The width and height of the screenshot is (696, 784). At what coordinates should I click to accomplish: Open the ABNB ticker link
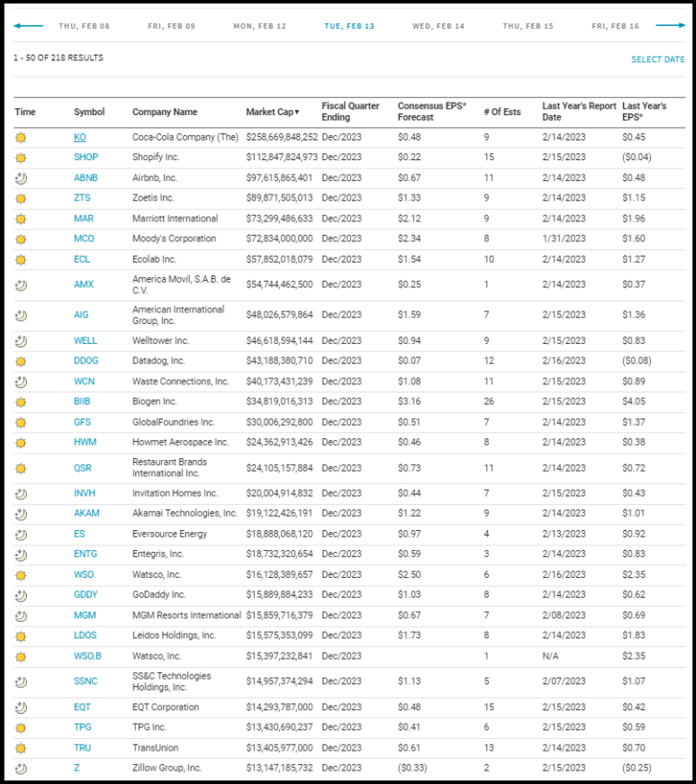pos(86,177)
